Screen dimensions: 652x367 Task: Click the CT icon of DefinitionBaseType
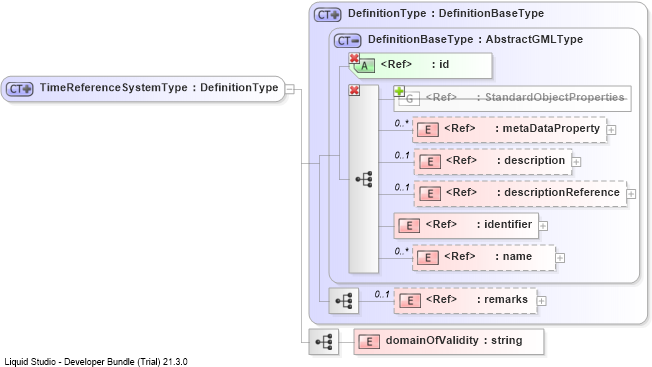tap(348, 41)
